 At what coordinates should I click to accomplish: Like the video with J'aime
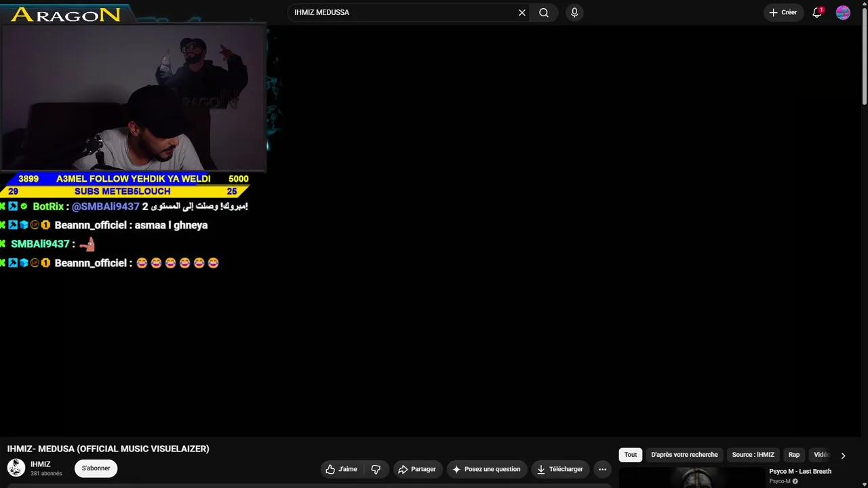point(342,469)
